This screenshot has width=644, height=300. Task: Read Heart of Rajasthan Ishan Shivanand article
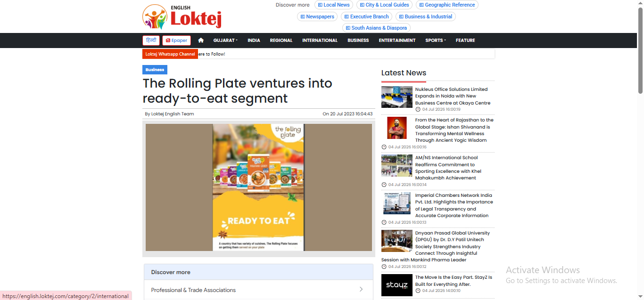point(454,130)
